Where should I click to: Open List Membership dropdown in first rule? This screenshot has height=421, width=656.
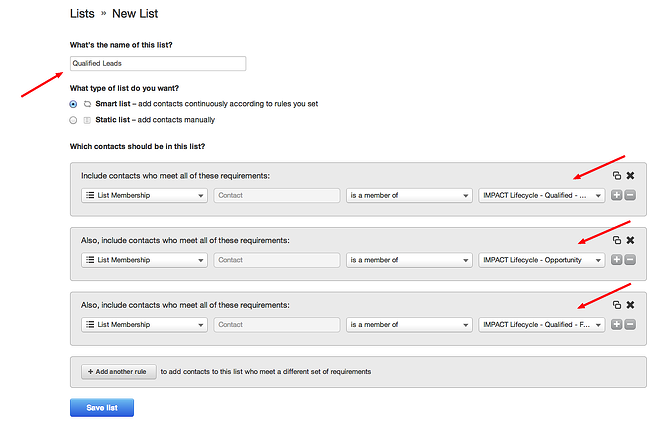click(x=144, y=195)
